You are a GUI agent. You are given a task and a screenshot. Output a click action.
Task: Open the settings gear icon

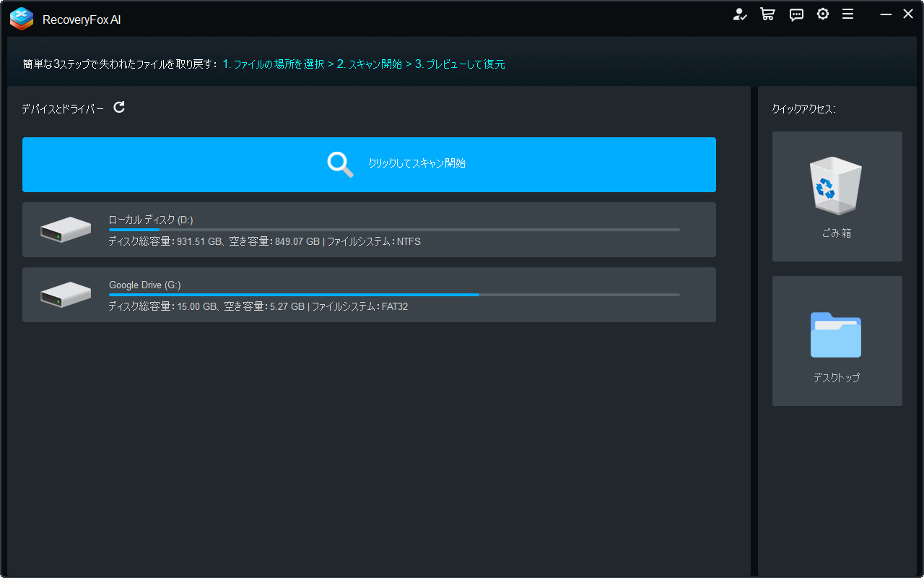tap(823, 14)
